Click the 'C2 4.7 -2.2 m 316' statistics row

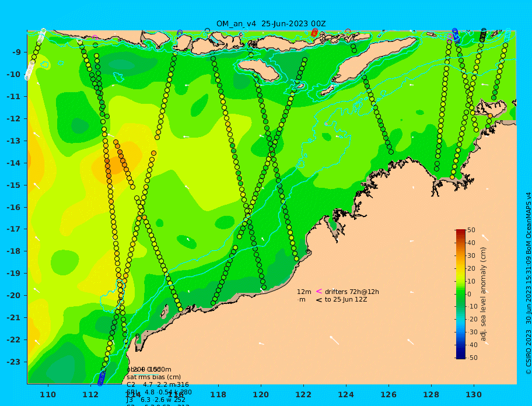(157, 384)
